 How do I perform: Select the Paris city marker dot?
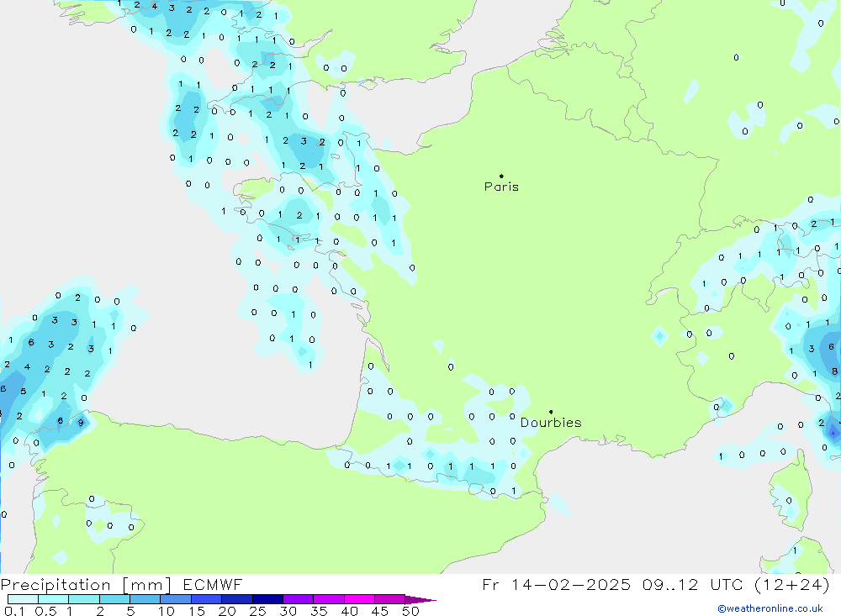(x=501, y=176)
